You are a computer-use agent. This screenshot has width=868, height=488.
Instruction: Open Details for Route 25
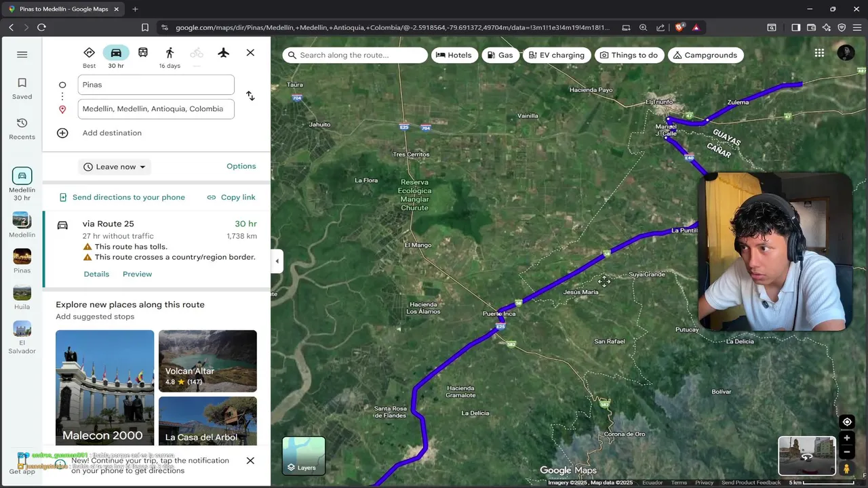pos(96,274)
